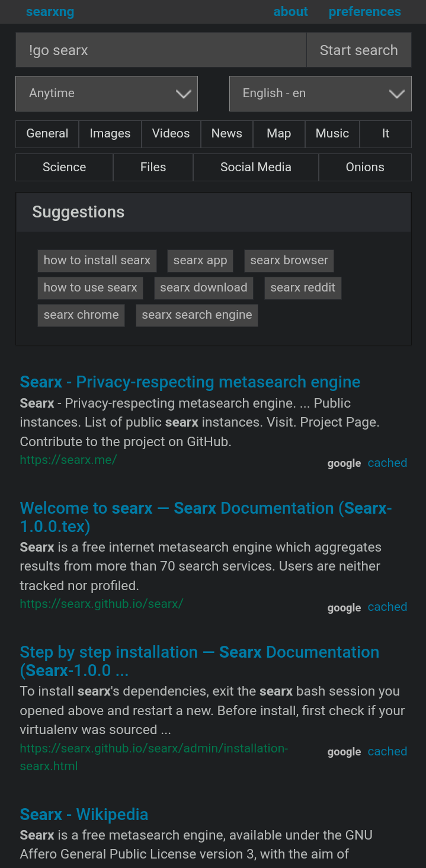Image resolution: width=426 pixels, height=868 pixels.
Task: Switch to the Science category
Action: tap(63, 167)
